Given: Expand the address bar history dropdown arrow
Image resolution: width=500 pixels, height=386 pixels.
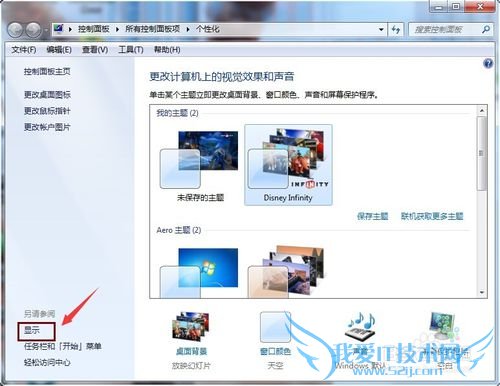Looking at the screenshot, I should [381, 30].
